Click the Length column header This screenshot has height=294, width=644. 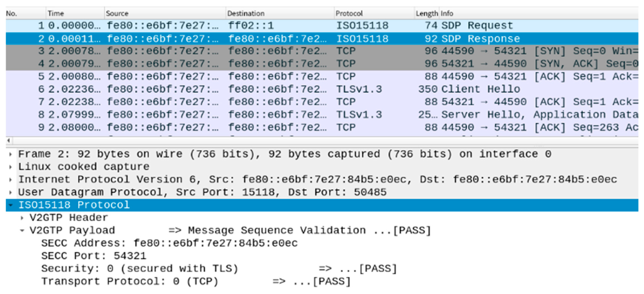426,13
